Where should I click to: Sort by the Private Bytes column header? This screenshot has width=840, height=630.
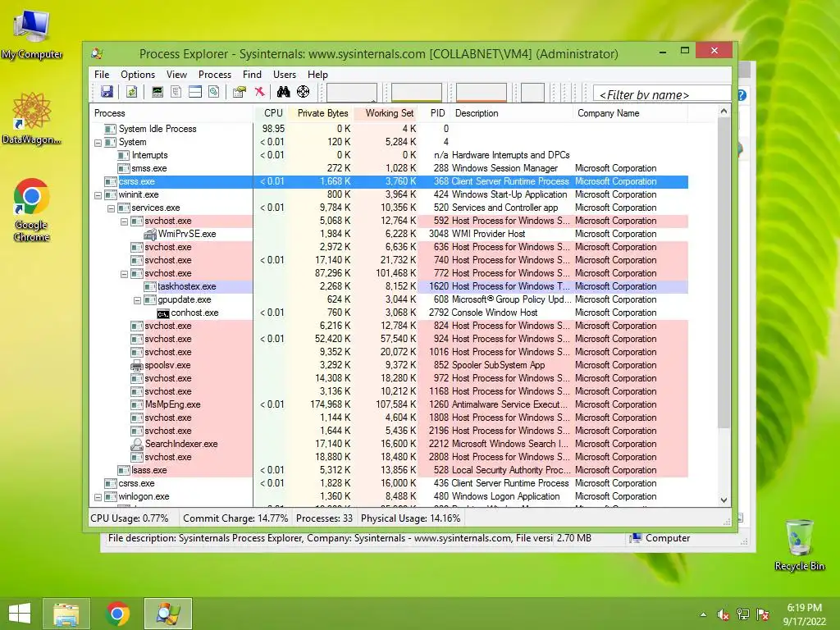pos(322,113)
